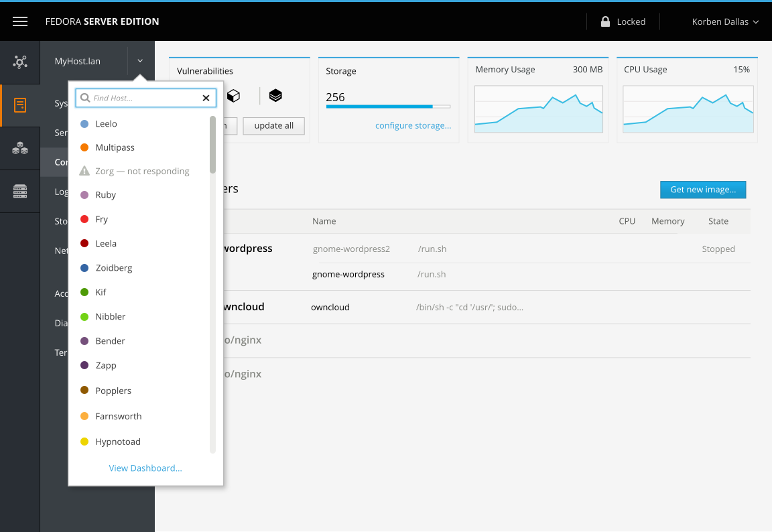Open the configure storage link
Image resolution: width=772 pixels, height=532 pixels.
(413, 125)
